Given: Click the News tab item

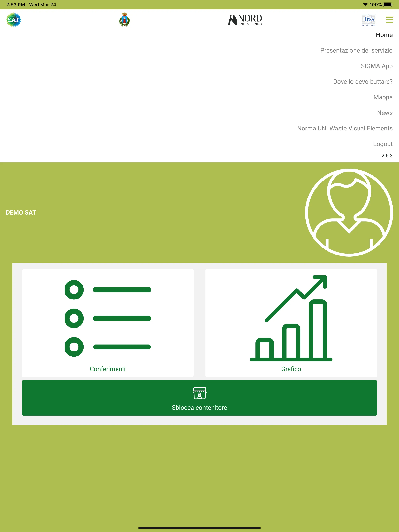Looking at the screenshot, I should click(x=384, y=113).
